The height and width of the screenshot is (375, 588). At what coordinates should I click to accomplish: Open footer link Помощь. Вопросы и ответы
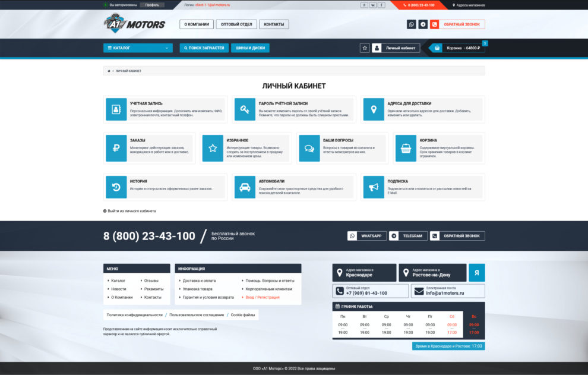click(x=270, y=281)
